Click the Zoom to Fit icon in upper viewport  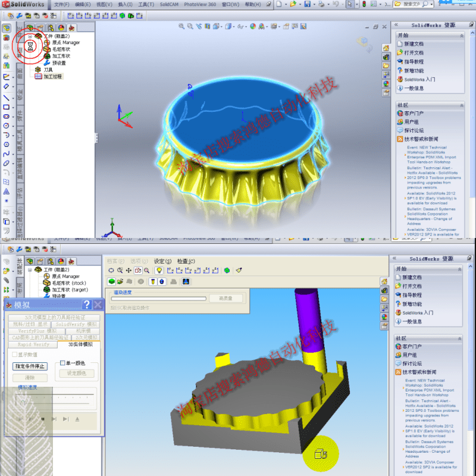pyautogui.click(x=181, y=26)
